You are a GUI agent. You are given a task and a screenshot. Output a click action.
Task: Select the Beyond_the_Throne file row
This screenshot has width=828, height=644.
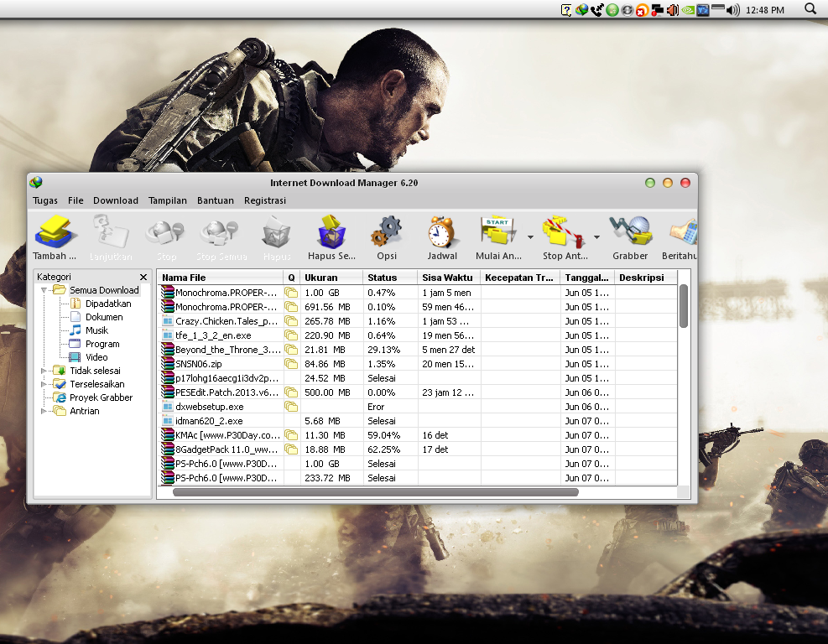pyautogui.click(x=417, y=350)
